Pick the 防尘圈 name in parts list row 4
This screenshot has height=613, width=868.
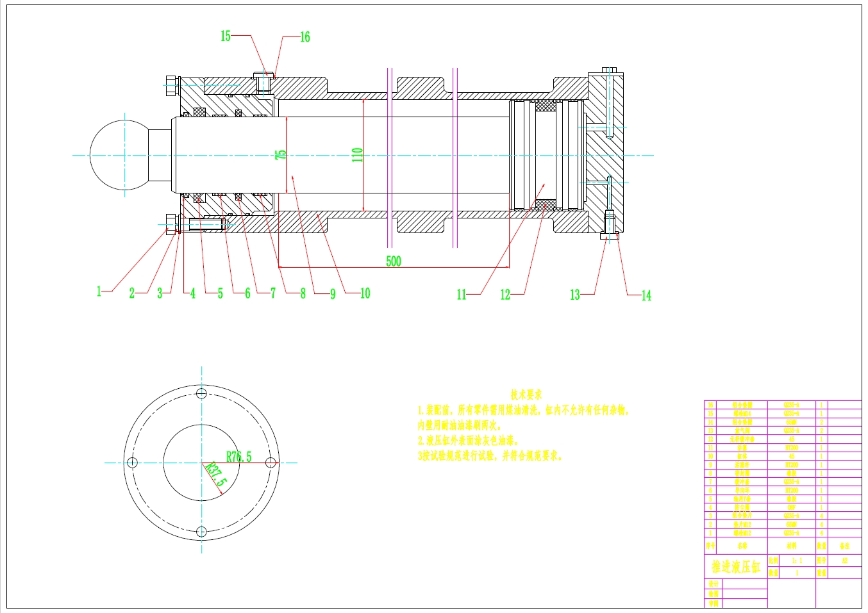[x=742, y=507]
